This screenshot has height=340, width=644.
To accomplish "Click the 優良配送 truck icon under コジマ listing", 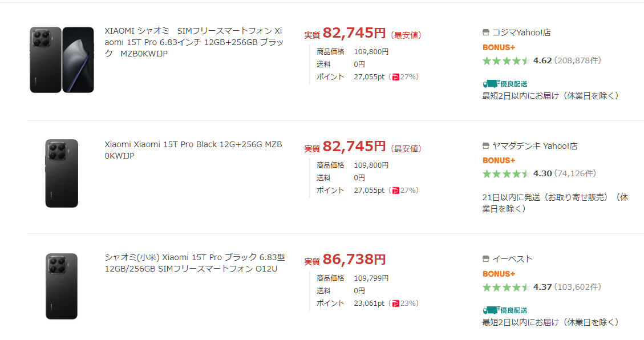I will pos(491,83).
